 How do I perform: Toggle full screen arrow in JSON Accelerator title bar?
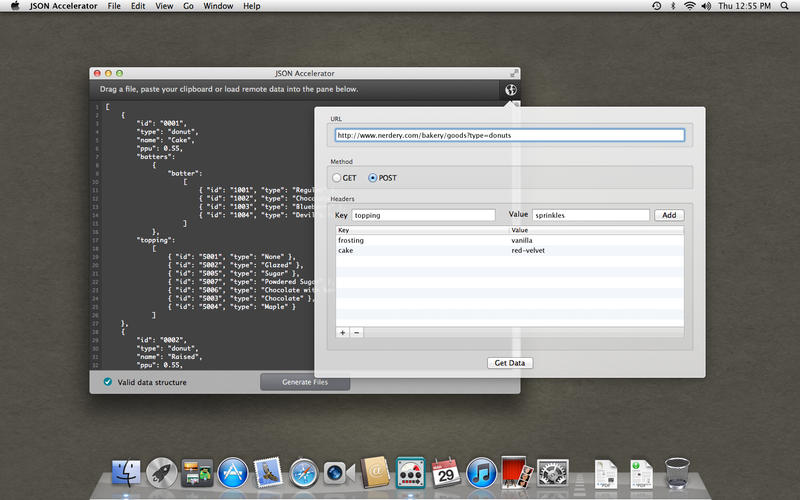pyautogui.click(x=514, y=73)
